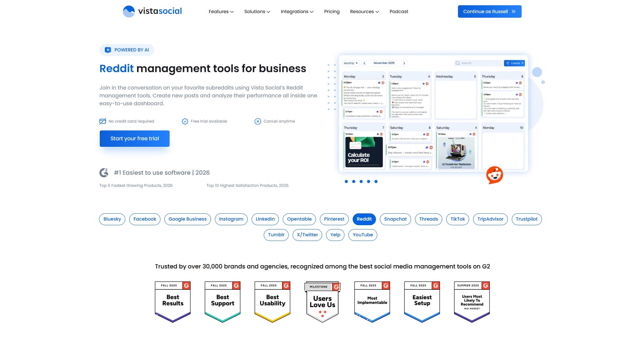This screenshot has width=644, height=354.
Task: Toggle the YouTube platform filter pill
Action: point(363,235)
